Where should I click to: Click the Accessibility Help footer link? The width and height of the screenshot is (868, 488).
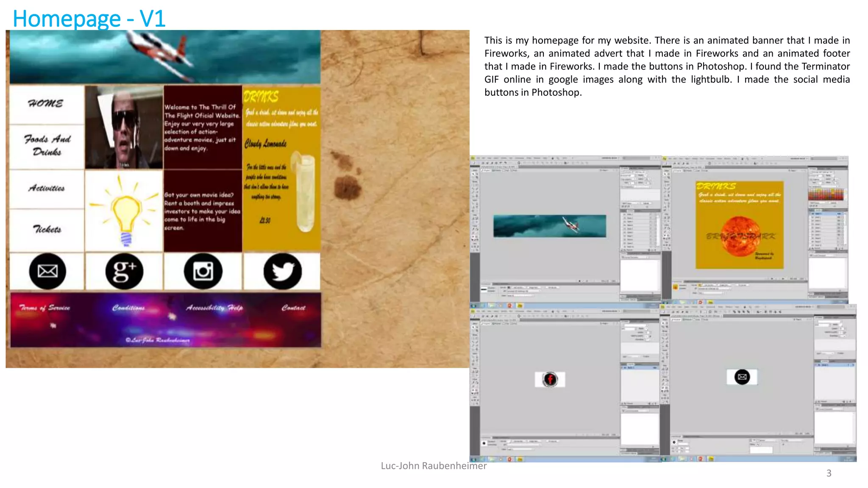click(214, 308)
